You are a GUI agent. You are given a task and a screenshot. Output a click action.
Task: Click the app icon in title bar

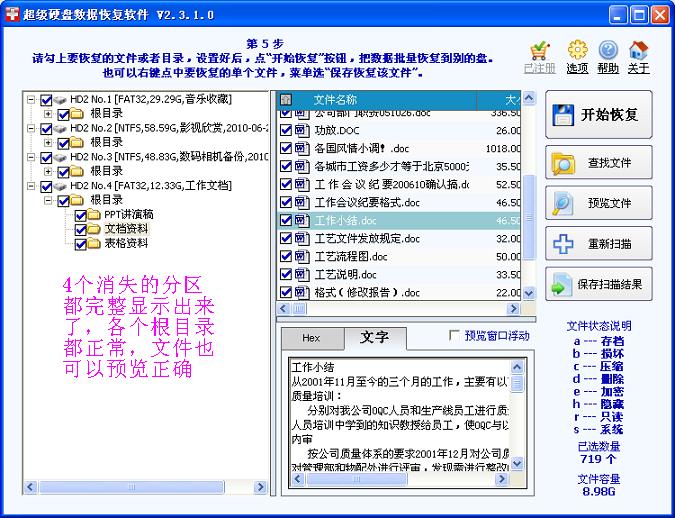12,14
